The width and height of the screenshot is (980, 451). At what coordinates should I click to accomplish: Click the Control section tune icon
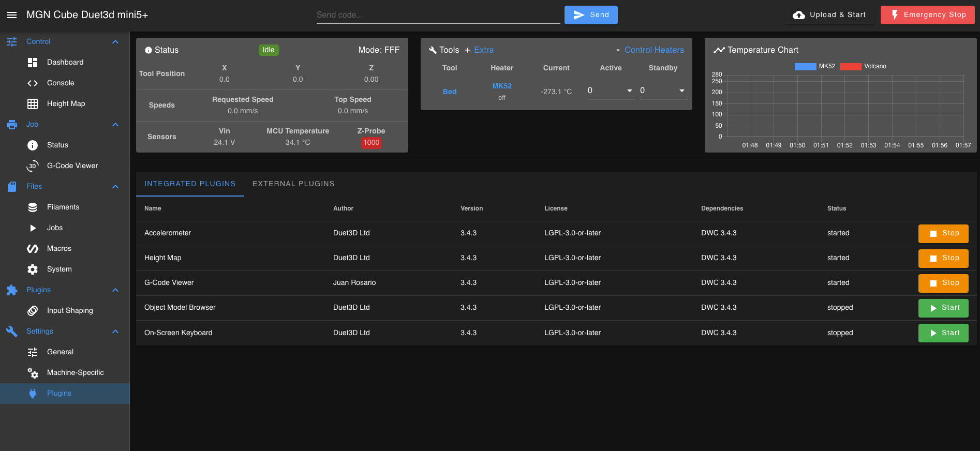12,42
